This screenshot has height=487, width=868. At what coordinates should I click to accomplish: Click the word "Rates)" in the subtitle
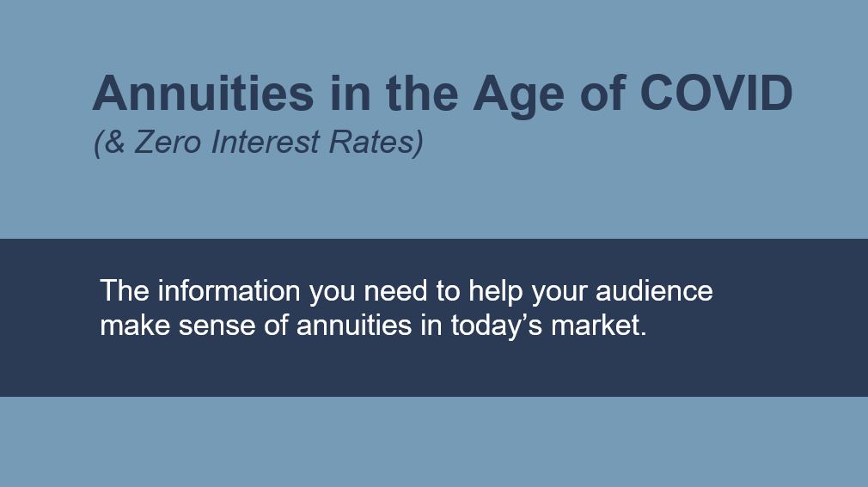pos(376,143)
